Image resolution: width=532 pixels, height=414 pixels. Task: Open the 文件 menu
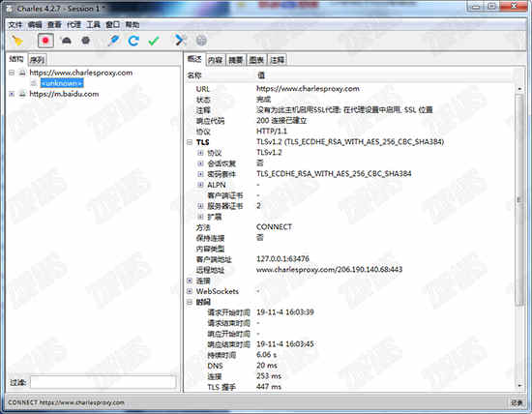[x=15, y=24]
